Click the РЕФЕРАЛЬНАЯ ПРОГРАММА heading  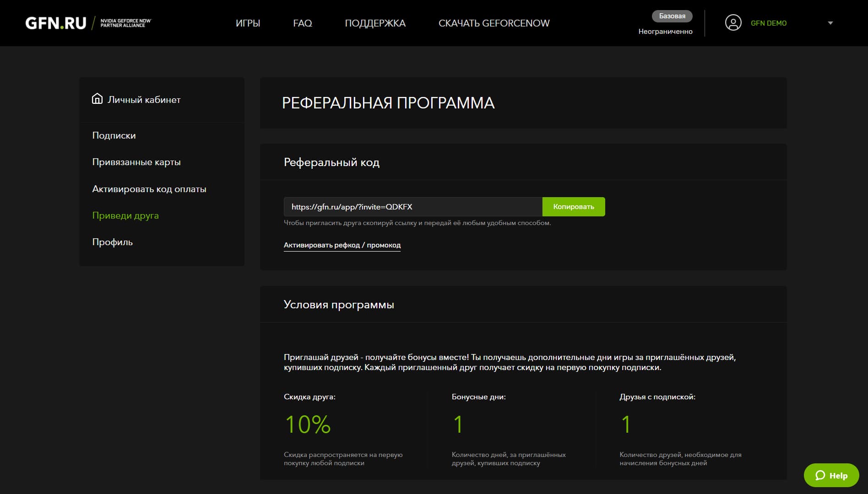pyautogui.click(x=388, y=103)
